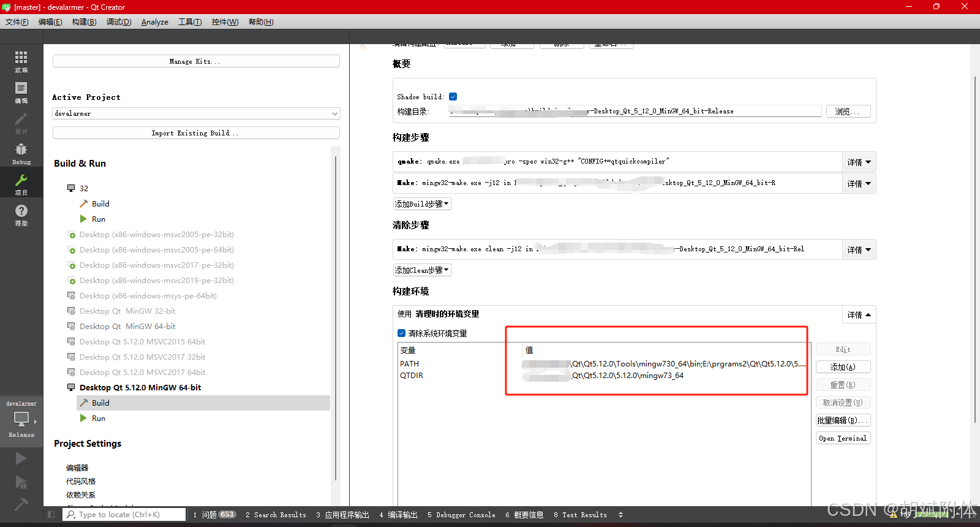
Task: Open Code Style project settings
Action: (x=81, y=481)
